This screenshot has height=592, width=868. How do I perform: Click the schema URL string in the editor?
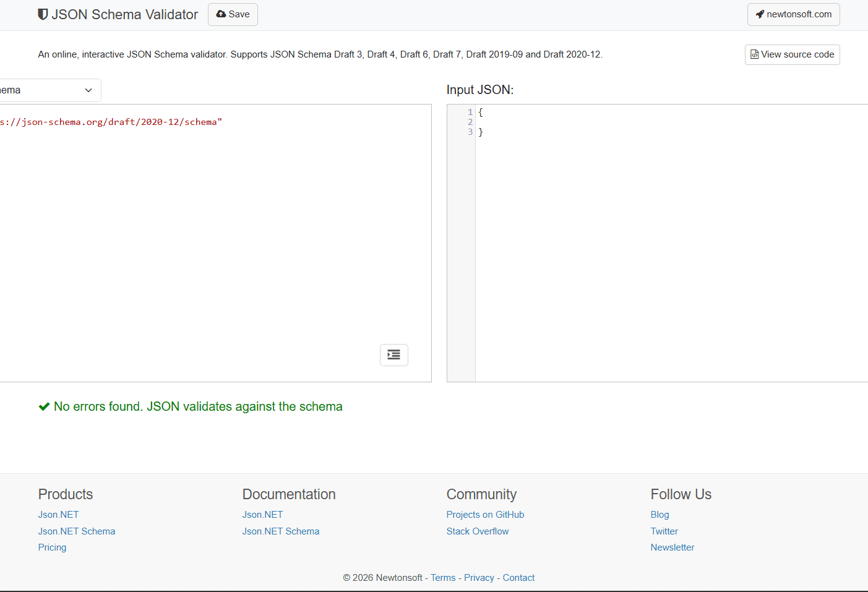tap(111, 122)
